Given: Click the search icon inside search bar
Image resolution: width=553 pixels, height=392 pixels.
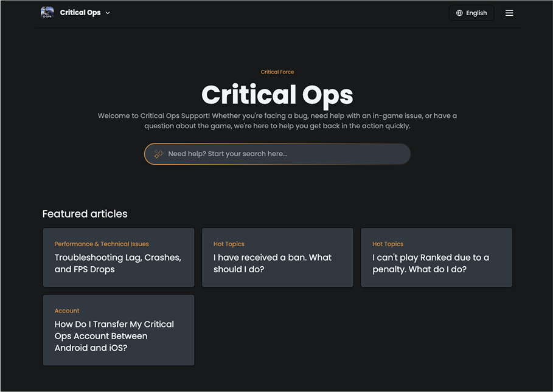Looking at the screenshot, I should [158, 154].
